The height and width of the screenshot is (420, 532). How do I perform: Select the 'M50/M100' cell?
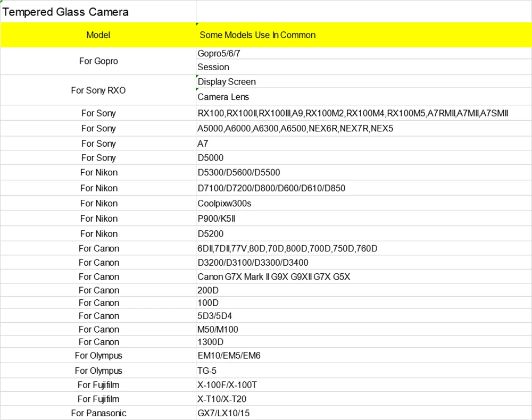tap(218, 330)
